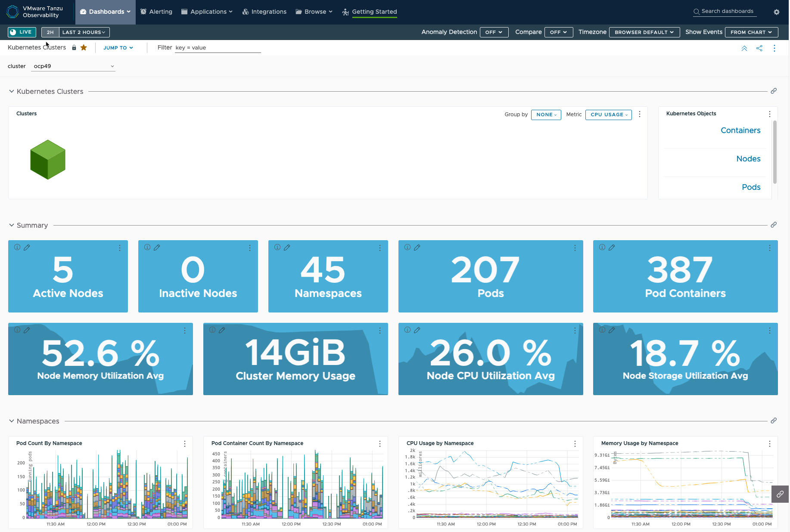Click the green cluster cube
Image resolution: width=790 pixels, height=532 pixels.
[x=48, y=160]
